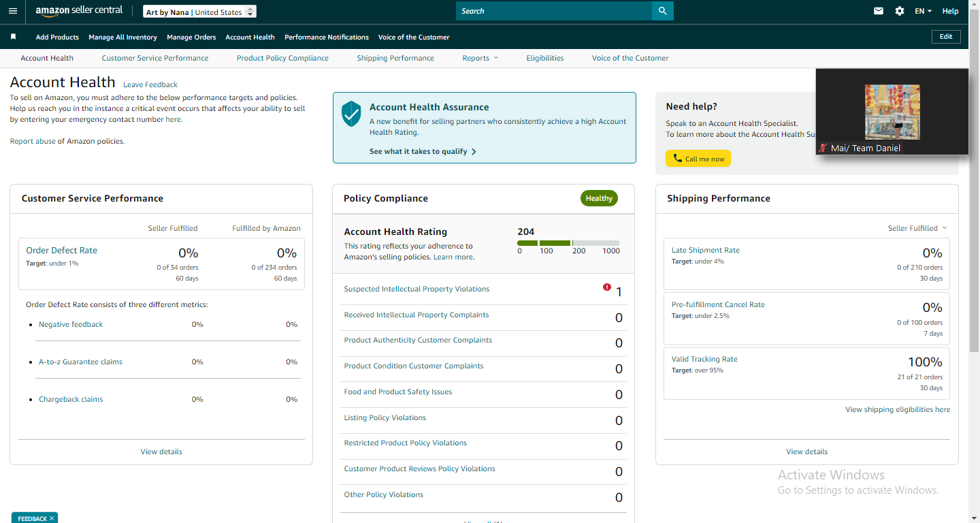The width and height of the screenshot is (980, 523).
Task: Open the settings gear icon
Action: 900,11
